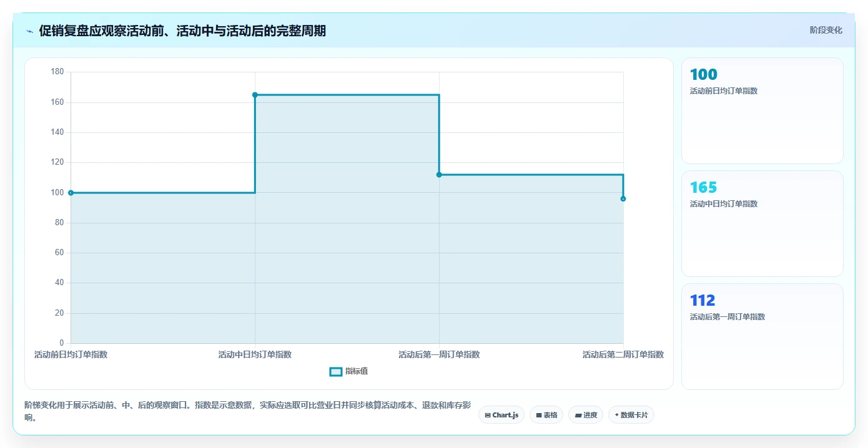Click the lightning icon beside the title
This screenshot has height=448, width=868.
(x=29, y=31)
